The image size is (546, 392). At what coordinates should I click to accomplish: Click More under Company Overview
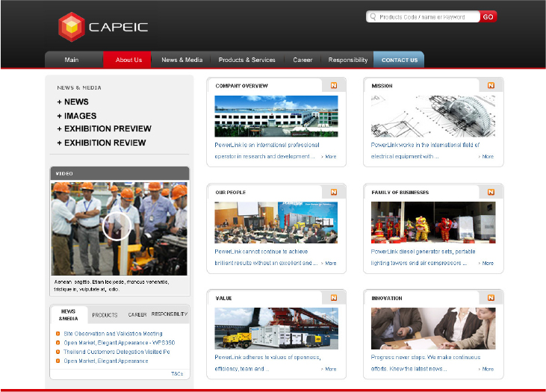click(x=329, y=157)
